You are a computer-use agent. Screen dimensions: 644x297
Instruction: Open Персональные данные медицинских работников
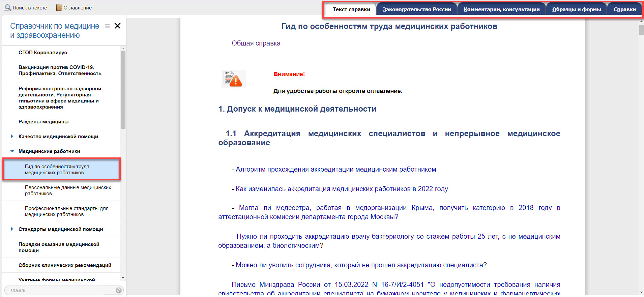(61, 190)
